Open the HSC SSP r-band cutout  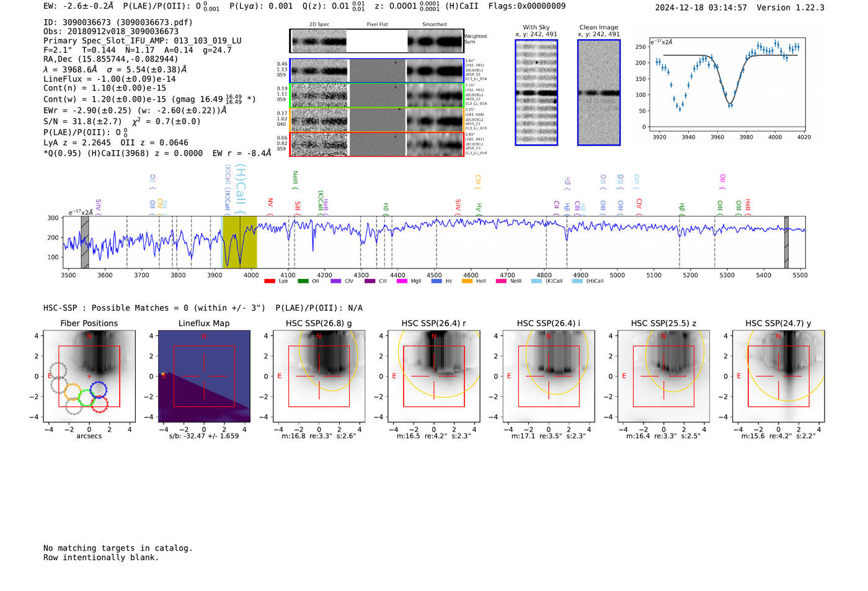point(434,376)
